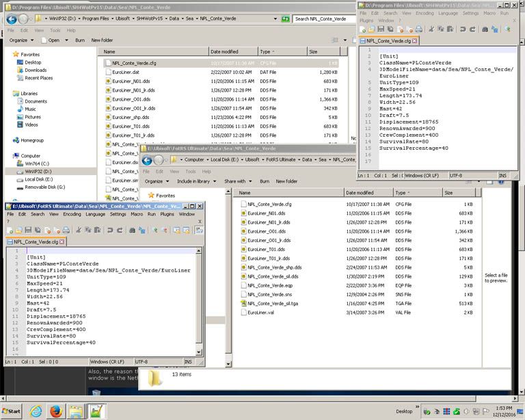Toggle synchronized vertical scrolling in lower-left Notepad++

[x=177, y=230]
